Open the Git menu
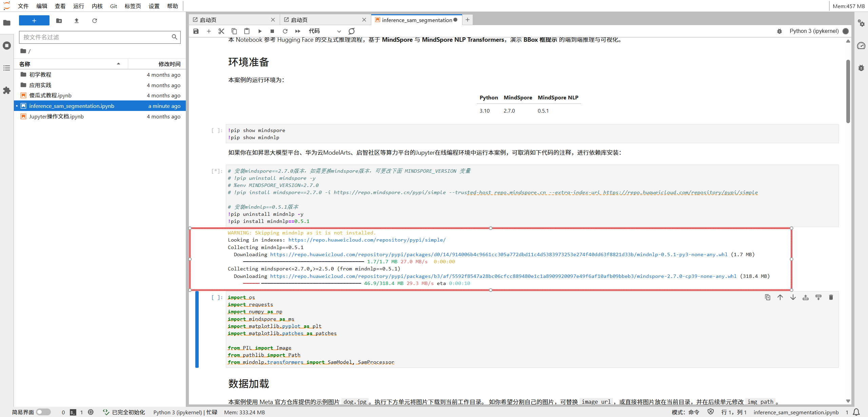 [114, 6]
